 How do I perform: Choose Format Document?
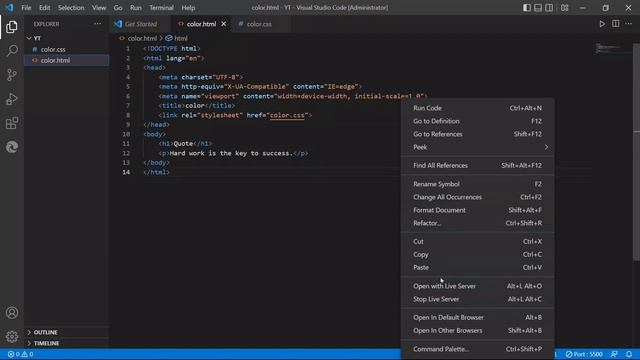click(477, 210)
